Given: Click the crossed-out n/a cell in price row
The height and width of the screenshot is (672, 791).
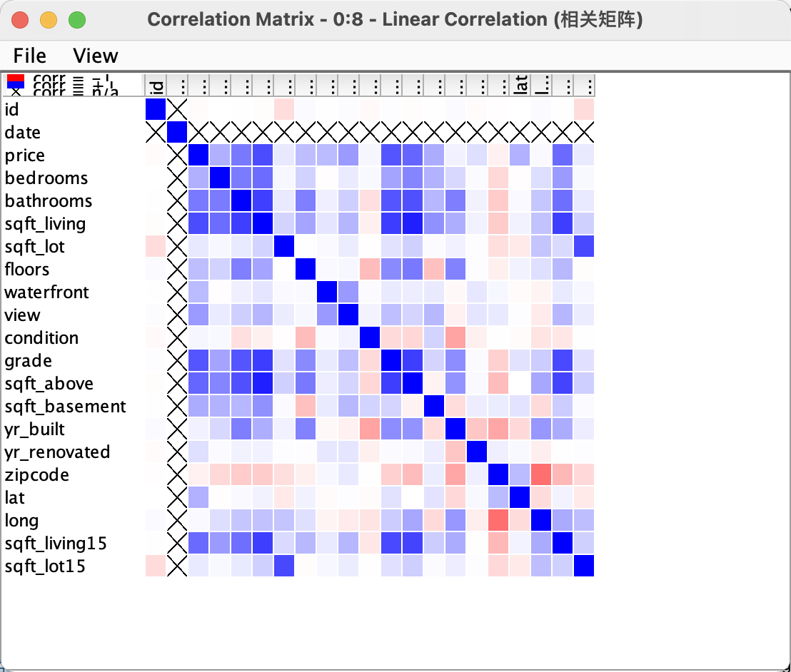Looking at the screenshot, I should click(177, 156).
